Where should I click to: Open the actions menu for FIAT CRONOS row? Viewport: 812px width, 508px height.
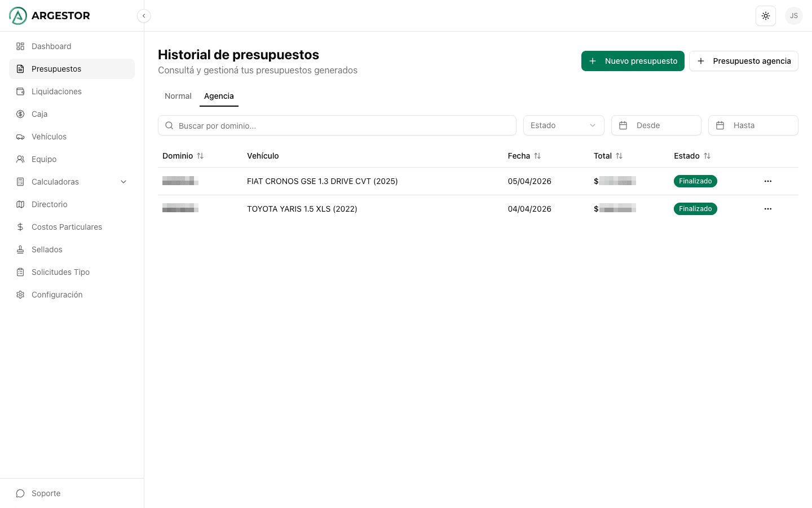(x=767, y=181)
